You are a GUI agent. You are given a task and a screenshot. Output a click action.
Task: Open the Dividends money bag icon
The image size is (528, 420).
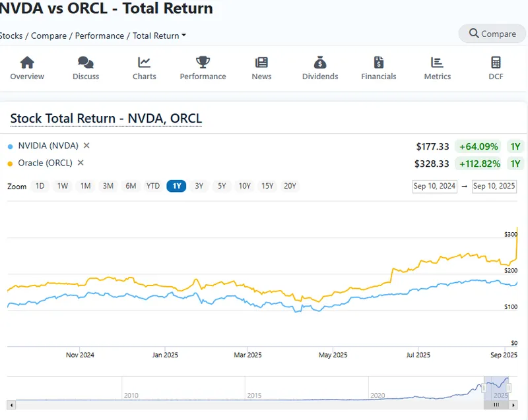(x=320, y=63)
